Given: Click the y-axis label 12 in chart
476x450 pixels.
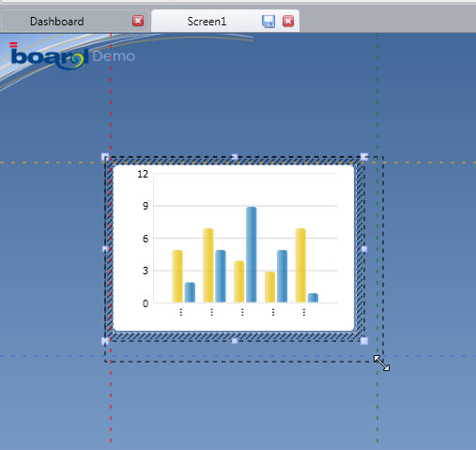Looking at the screenshot, I should 143,174.
